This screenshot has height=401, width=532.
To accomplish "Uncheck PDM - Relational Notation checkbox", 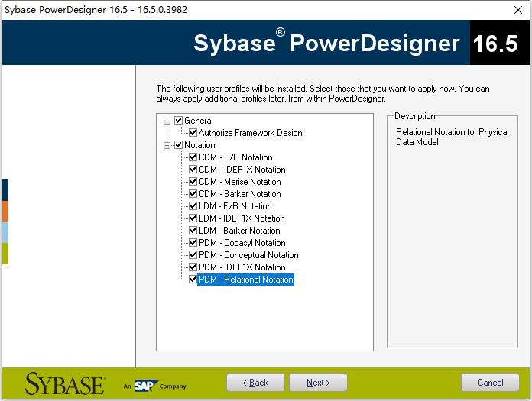I will tap(193, 280).
